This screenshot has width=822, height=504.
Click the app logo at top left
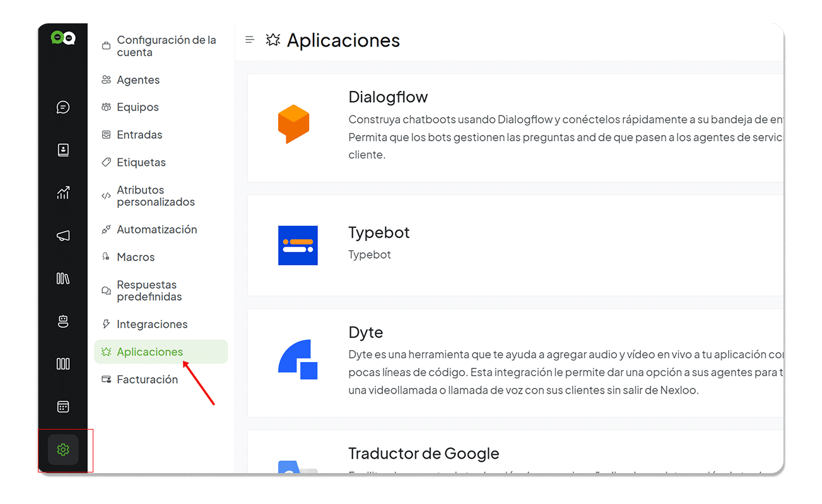(63, 38)
